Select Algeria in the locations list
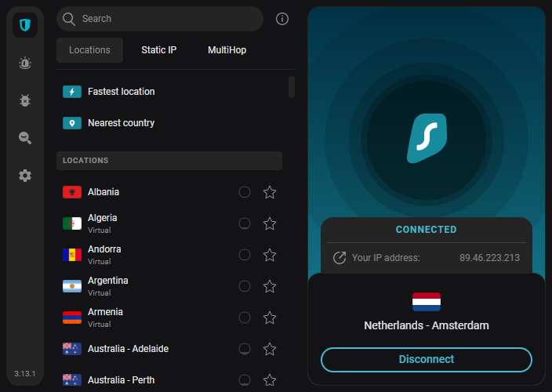Viewport: 552px width, 392px height. (x=169, y=223)
